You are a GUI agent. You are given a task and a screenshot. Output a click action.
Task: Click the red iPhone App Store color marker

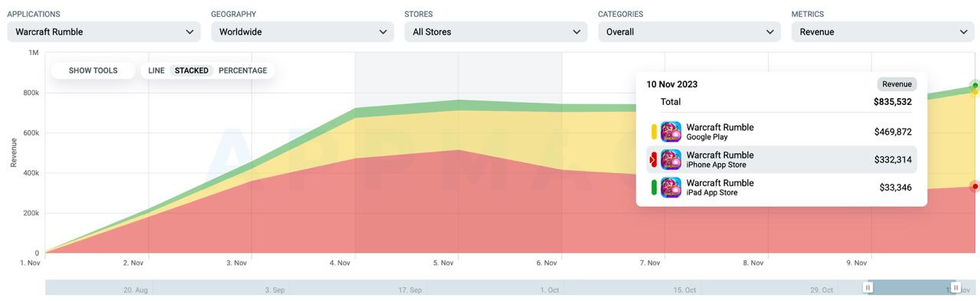point(654,159)
